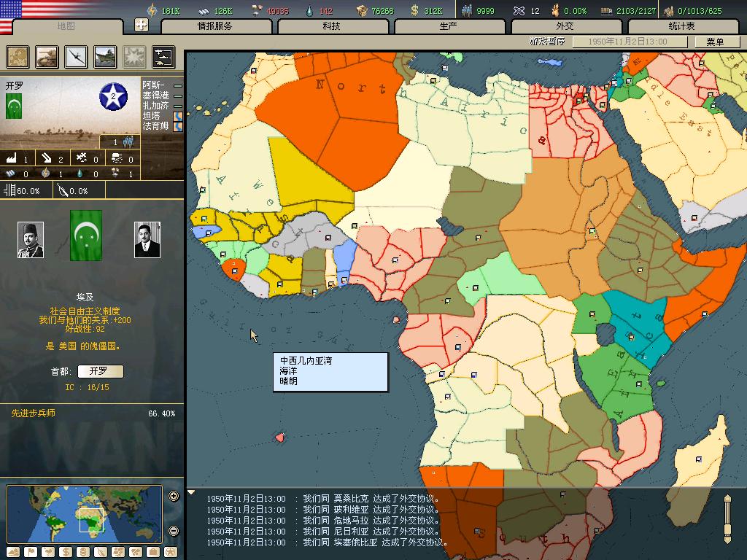
Task: Expand the message log using the triangle arrow
Action: [x=192, y=492]
